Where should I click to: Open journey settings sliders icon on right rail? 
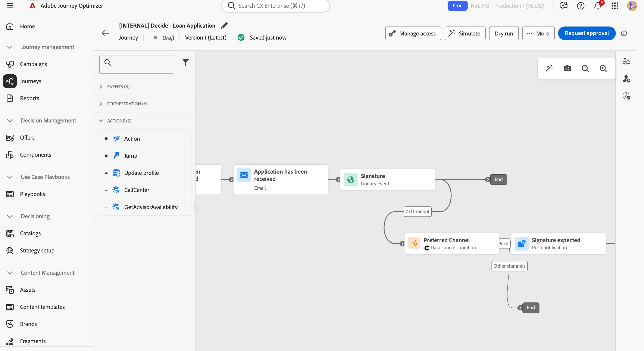coord(626,61)
